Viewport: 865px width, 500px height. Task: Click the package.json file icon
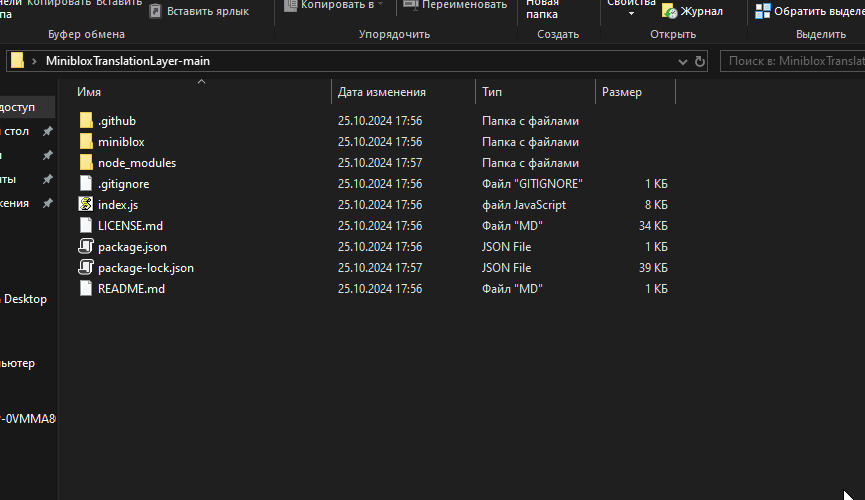86,246
